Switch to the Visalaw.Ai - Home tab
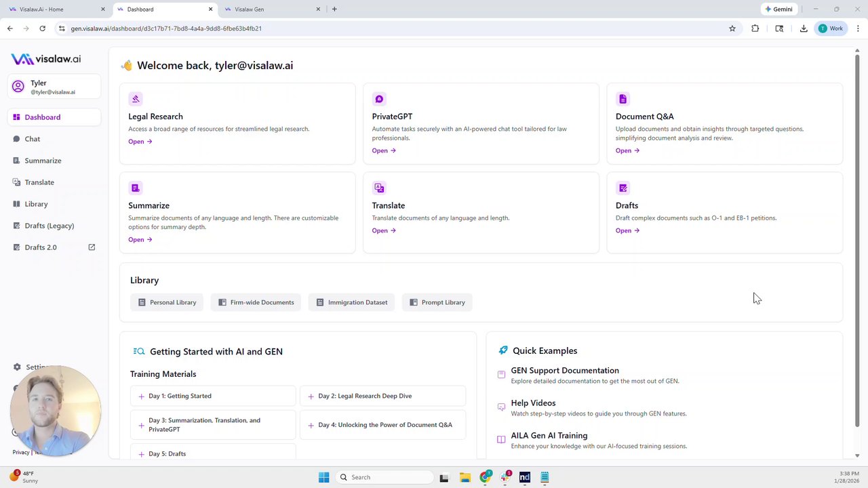 coord(56,9)
